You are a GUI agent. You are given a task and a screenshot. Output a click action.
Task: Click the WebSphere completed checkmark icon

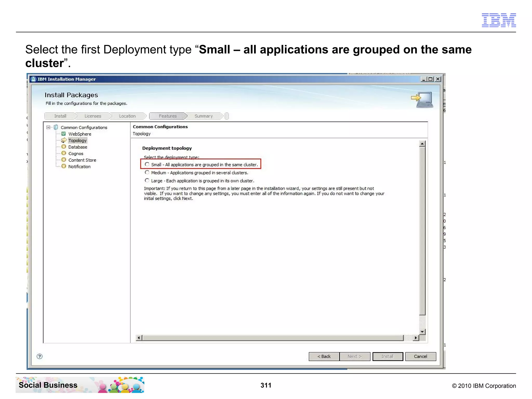click(64, 134)
